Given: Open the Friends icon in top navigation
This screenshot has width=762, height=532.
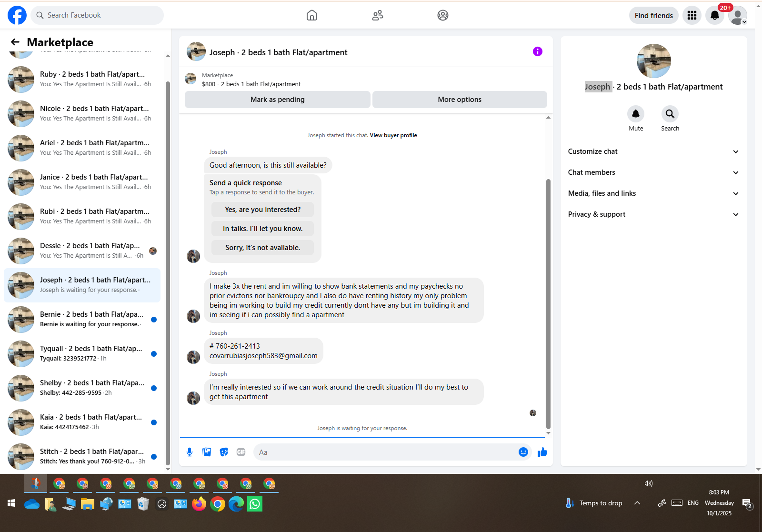Looking at the screenshot, I should coord(378,15).
